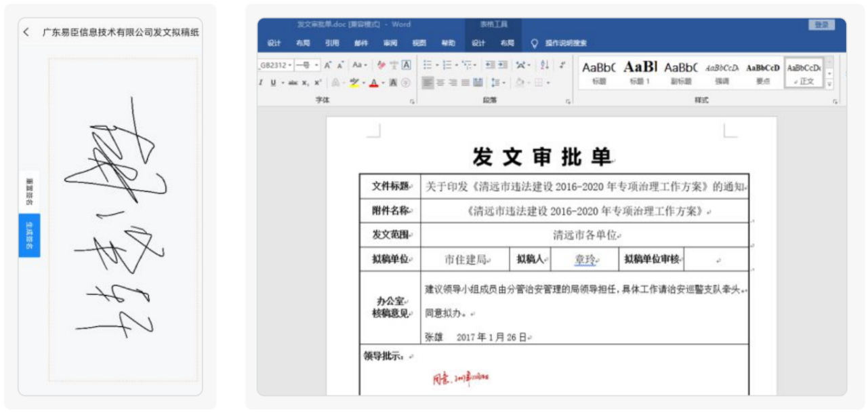Apply the 要点 strong style
The image size is (868, 413).
[x=763, y=73]
